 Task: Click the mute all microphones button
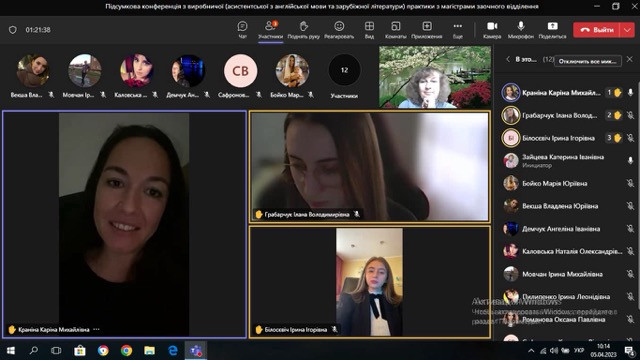point(588,61)
